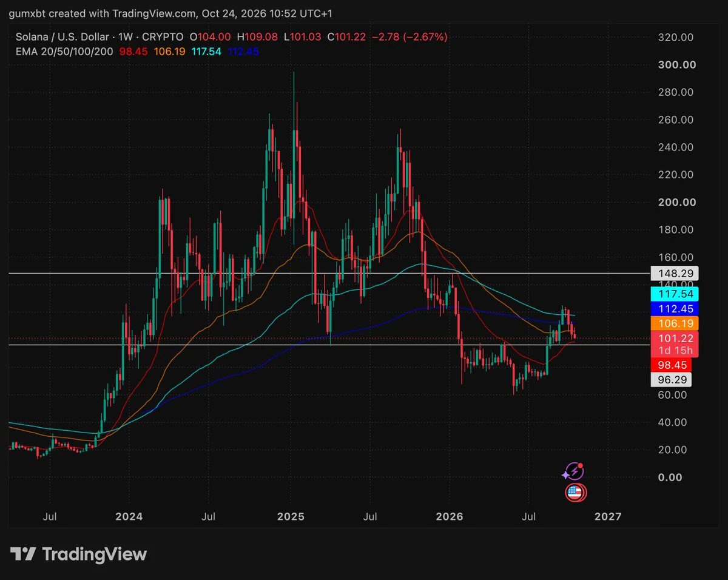Click the 2026 time axis label
Screen dimensions: 728x580
(x=450, y=516)
